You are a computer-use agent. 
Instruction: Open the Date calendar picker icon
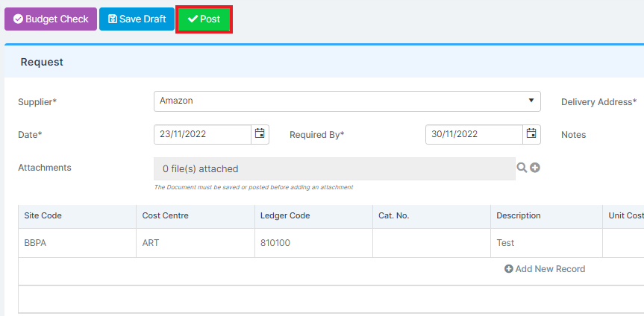[260, 134]
